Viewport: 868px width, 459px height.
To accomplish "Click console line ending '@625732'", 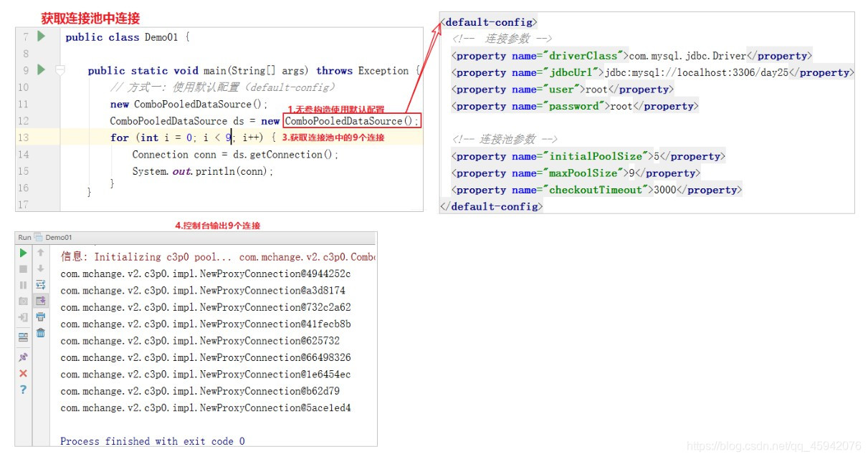I will pos(200,341).
